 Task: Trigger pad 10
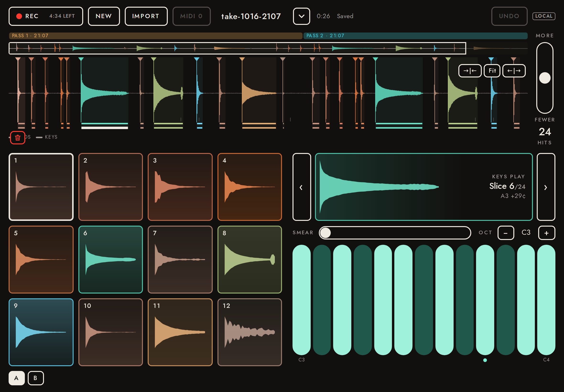coord(110,332)
